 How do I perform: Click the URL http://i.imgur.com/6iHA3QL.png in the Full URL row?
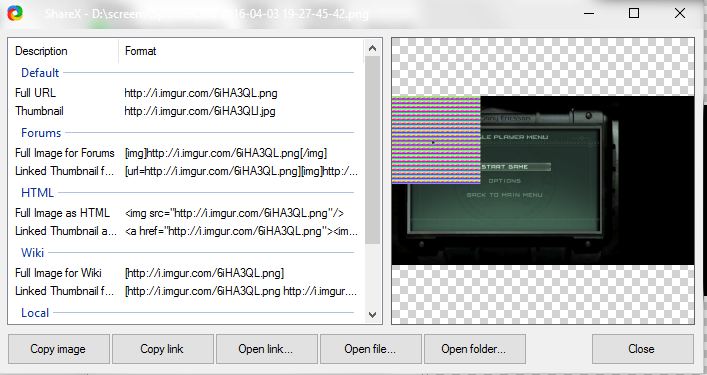pyautogui.click(x=201, y=93)
